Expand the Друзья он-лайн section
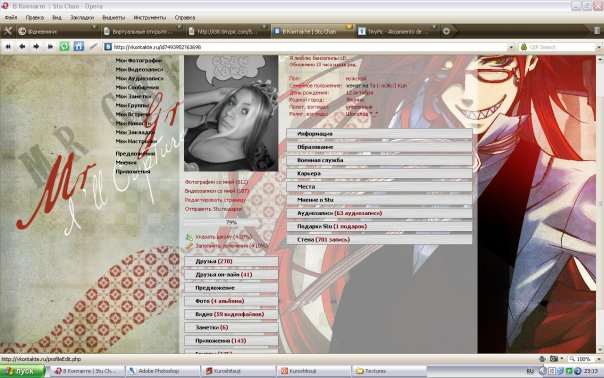The image size is (604, 378). (231, 275)
